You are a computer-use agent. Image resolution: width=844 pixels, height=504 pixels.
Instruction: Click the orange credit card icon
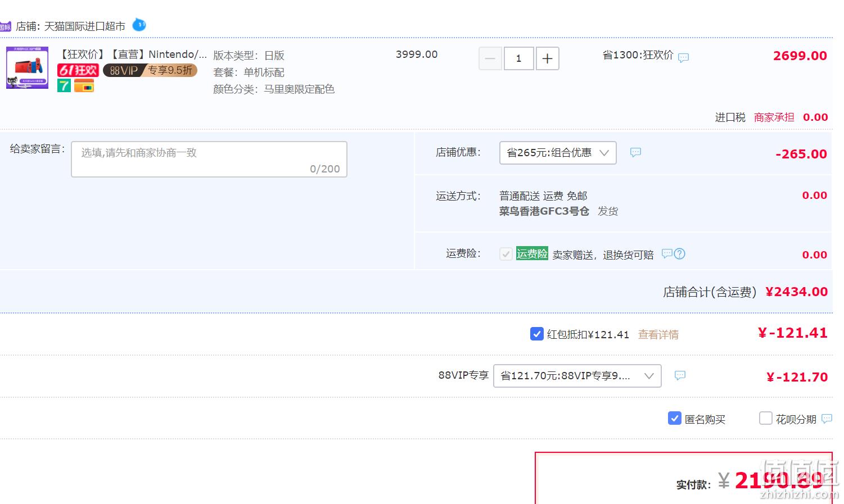click(84, 85)
